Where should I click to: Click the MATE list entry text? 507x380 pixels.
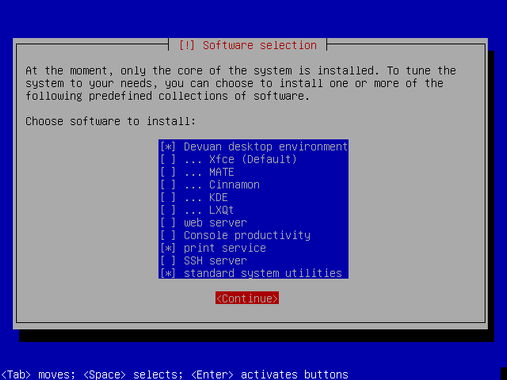(222, 172)
